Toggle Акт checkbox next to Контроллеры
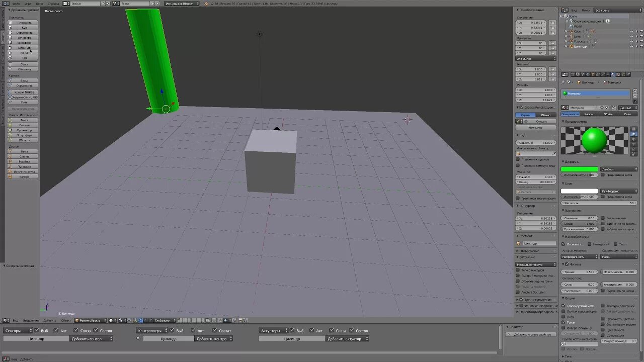 (x=193, y=330)
